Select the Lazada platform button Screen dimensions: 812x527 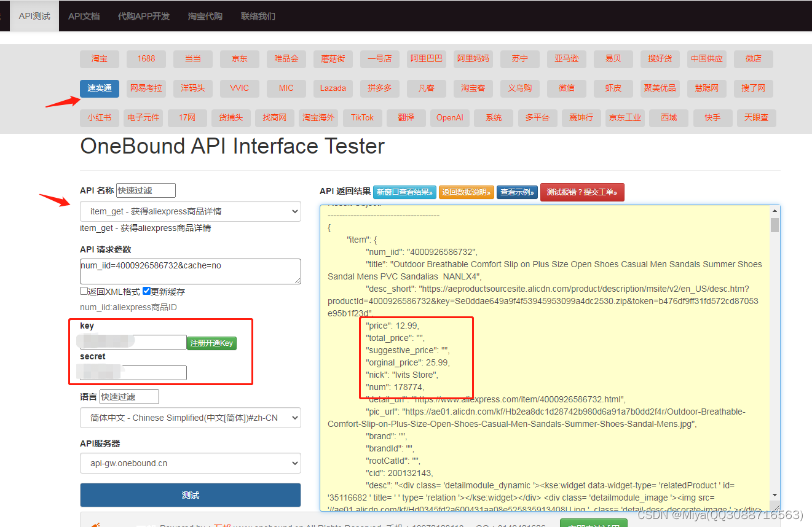pos(333,88)
